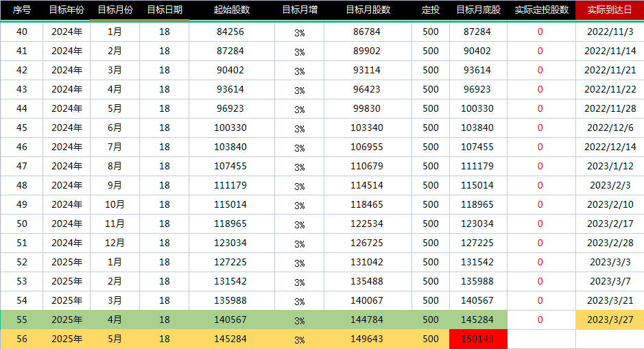
Task: Select the red 实际到达日 header
Action: tap(610, 10)
